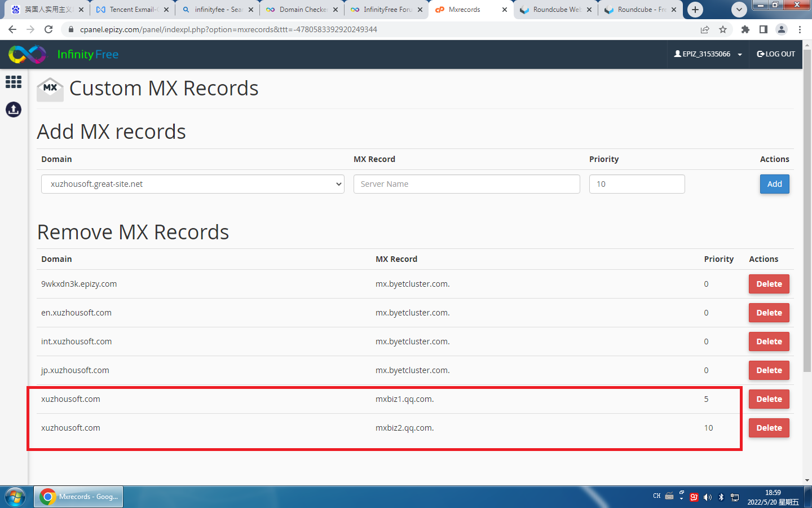
Task: Click the apps grid icon in the sidebar
Action: coord(13,82)
